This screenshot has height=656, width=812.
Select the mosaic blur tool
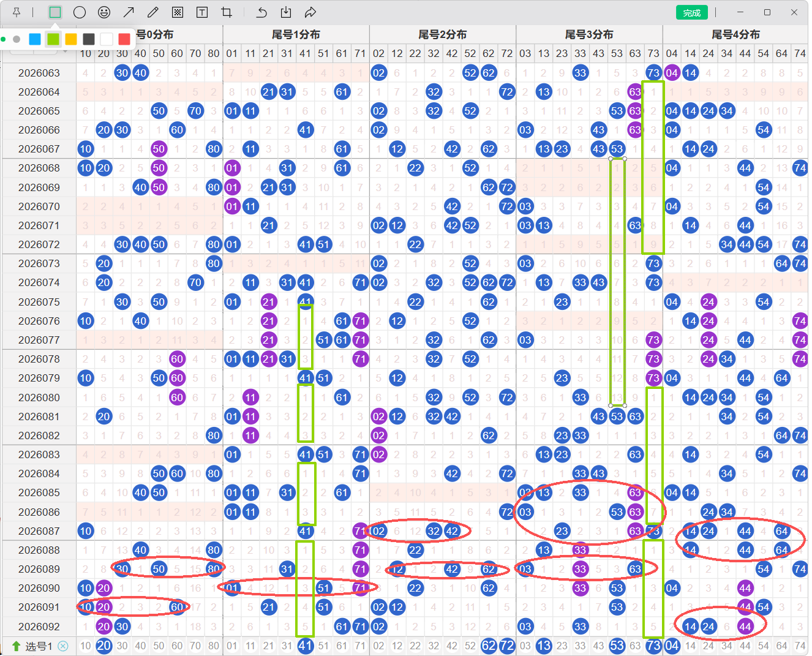coord(178,12)
